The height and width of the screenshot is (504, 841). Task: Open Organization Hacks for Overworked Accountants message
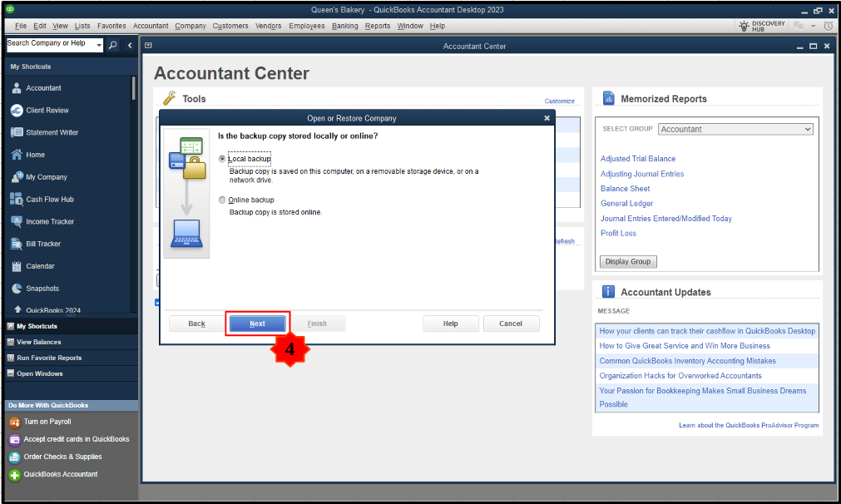[x=680, y=376]
